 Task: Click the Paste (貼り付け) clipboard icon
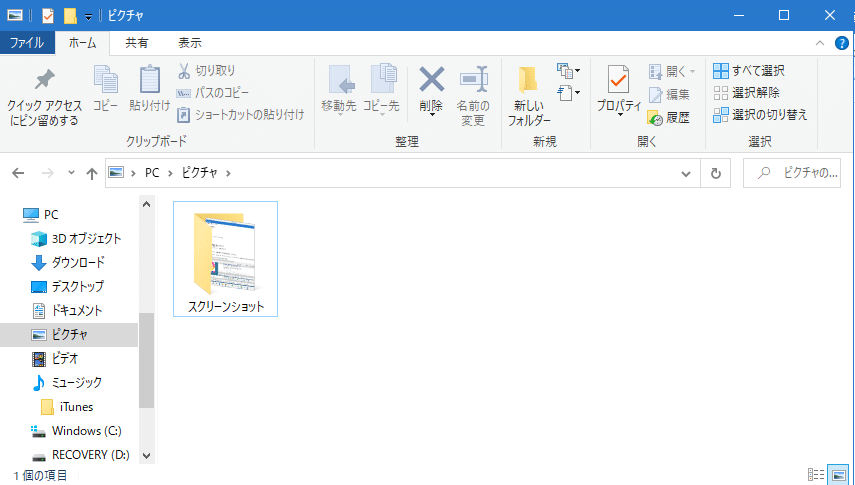point(149,80)
